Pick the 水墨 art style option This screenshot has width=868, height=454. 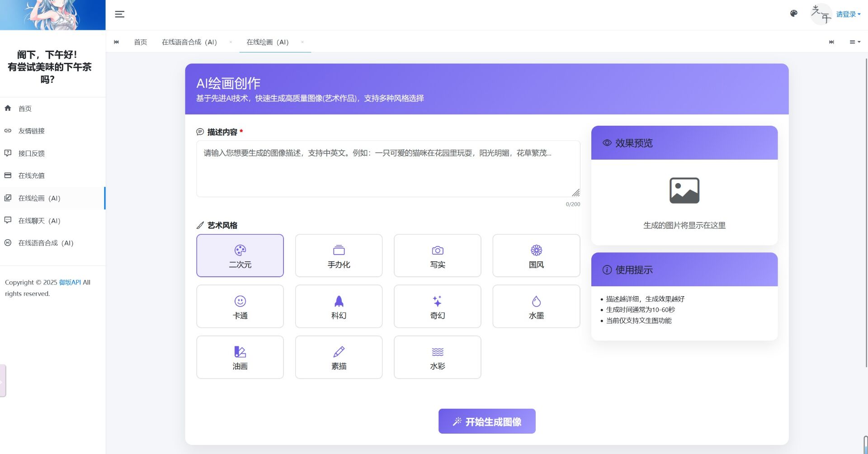pyautogui.click(x=536, y=306)
